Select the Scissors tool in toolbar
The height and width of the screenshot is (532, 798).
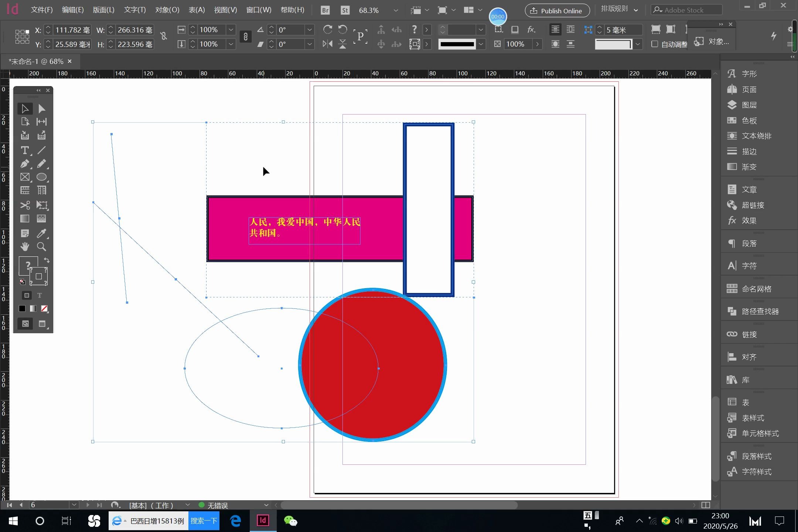click(25, 204)
